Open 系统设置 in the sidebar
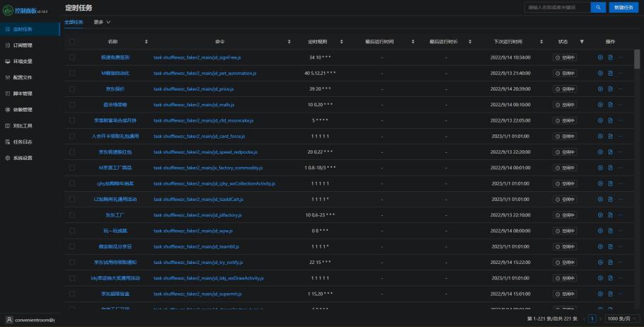Screen dimensions: 644x327 click(23, 158)
